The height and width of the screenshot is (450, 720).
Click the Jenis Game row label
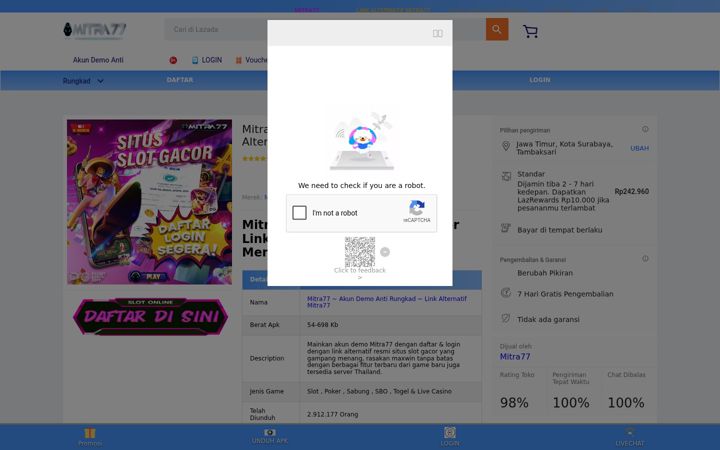coord(266,391)
